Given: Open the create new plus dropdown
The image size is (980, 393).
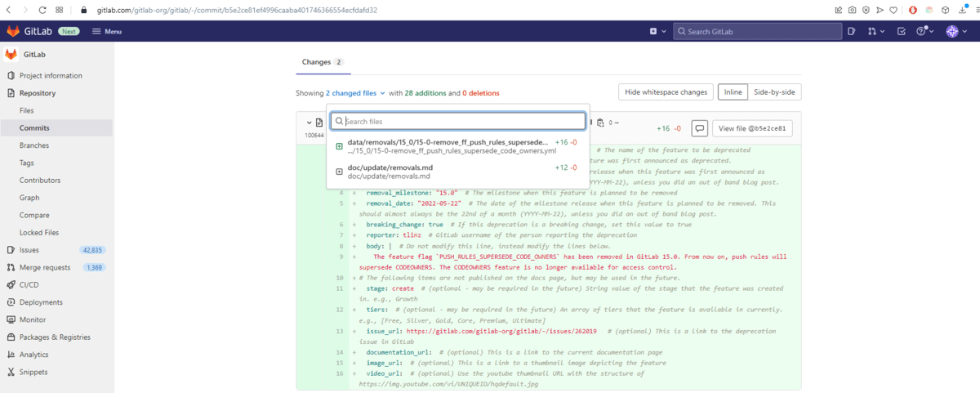Looking at the screenshot, I should pos(657,31).
